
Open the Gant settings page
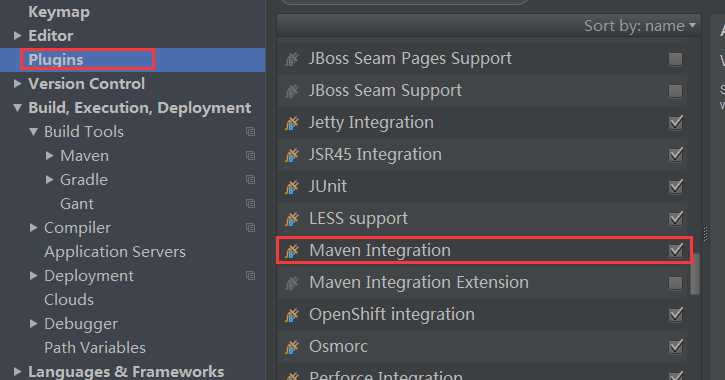pos(77,204)
